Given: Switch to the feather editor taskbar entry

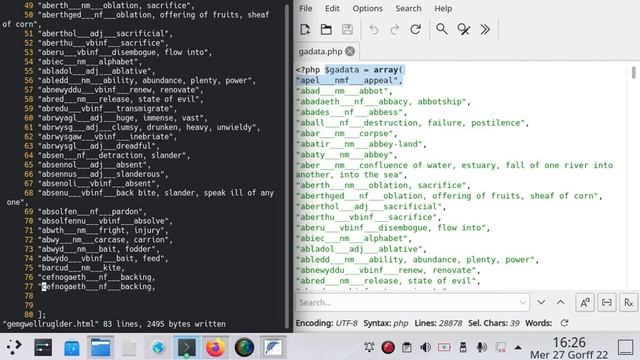Looking at the screenshot, I should [273, 347].
